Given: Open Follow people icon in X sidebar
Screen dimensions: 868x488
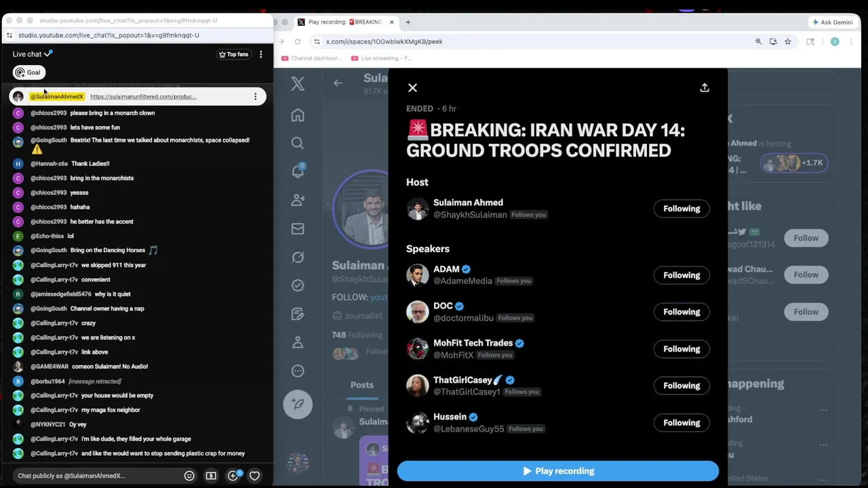Looking at the screenshot, I should (x=298, y=200).
